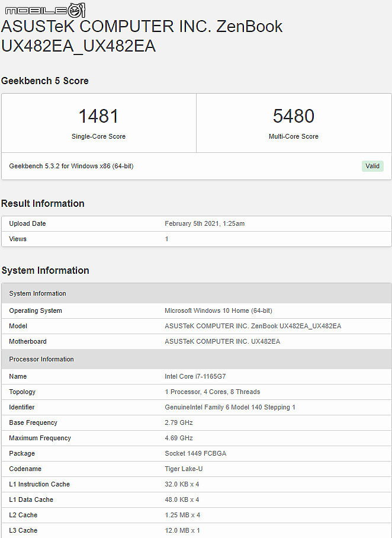Select the Package label
392x538 pixels.
pos(22,454)
